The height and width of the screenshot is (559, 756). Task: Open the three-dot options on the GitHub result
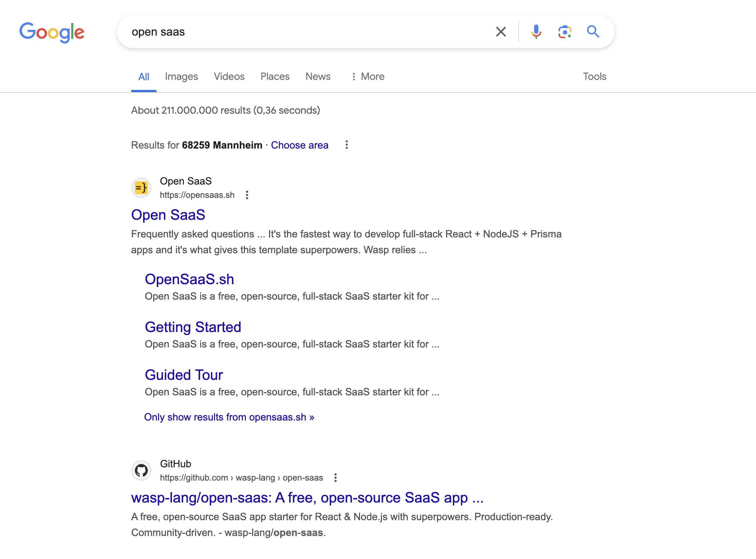pos(335,477)
